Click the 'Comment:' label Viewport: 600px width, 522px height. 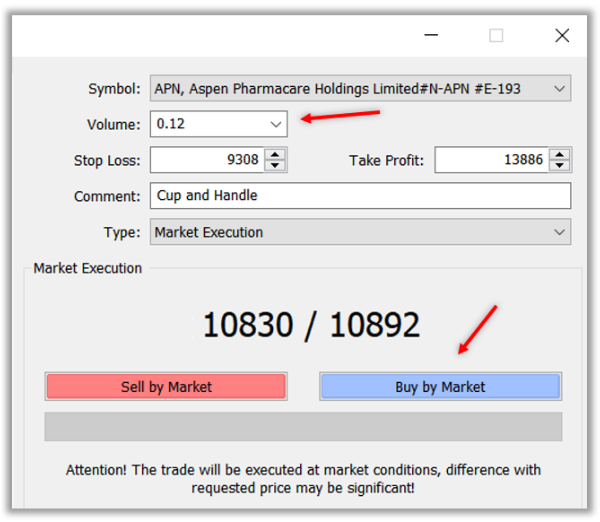pyautogui.click(x=107, y=196)
